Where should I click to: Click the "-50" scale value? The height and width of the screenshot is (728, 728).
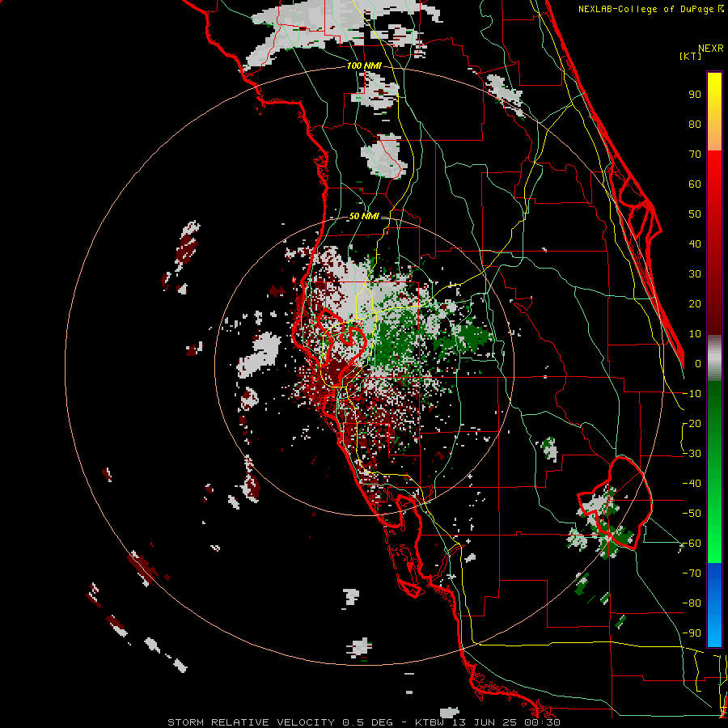pyautogui.click(x=692, y=514)
